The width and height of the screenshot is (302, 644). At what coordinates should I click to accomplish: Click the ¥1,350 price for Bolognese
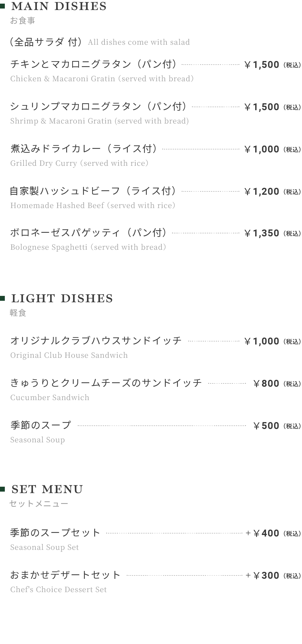(x=262, y=233)
